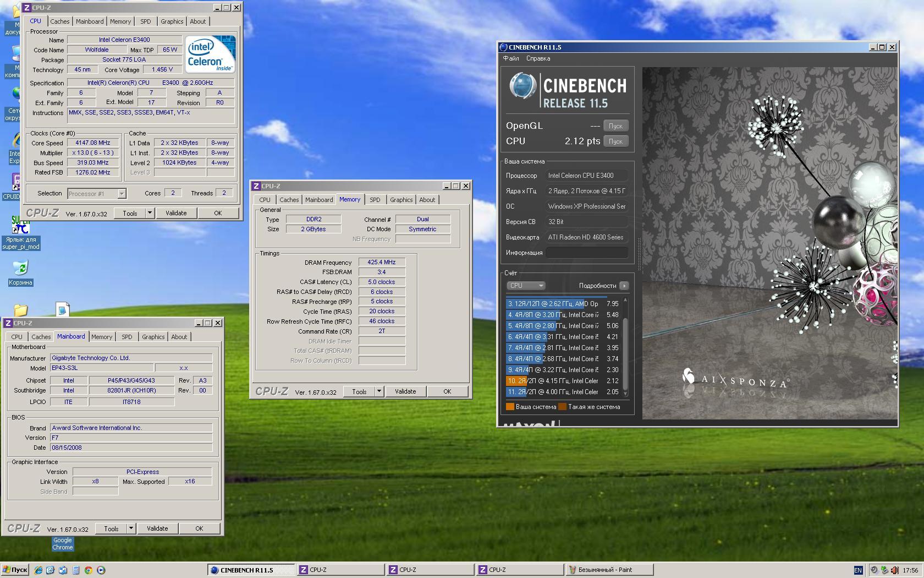Click the Bus Speed value 319.03 MHz
Screen dimensions: 924x578
[x=93, y=162]
